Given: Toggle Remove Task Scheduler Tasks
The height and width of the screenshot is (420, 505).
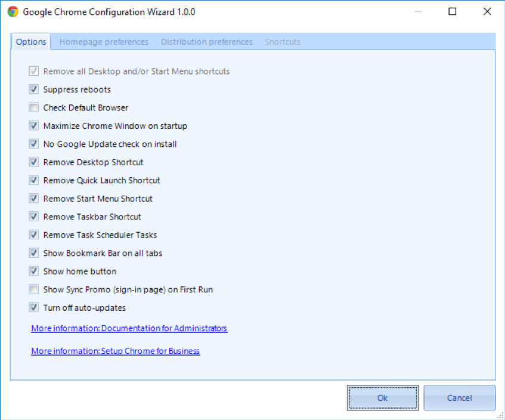Looking at the screenshot, I should pyautogui.click(x=34, y=234).
